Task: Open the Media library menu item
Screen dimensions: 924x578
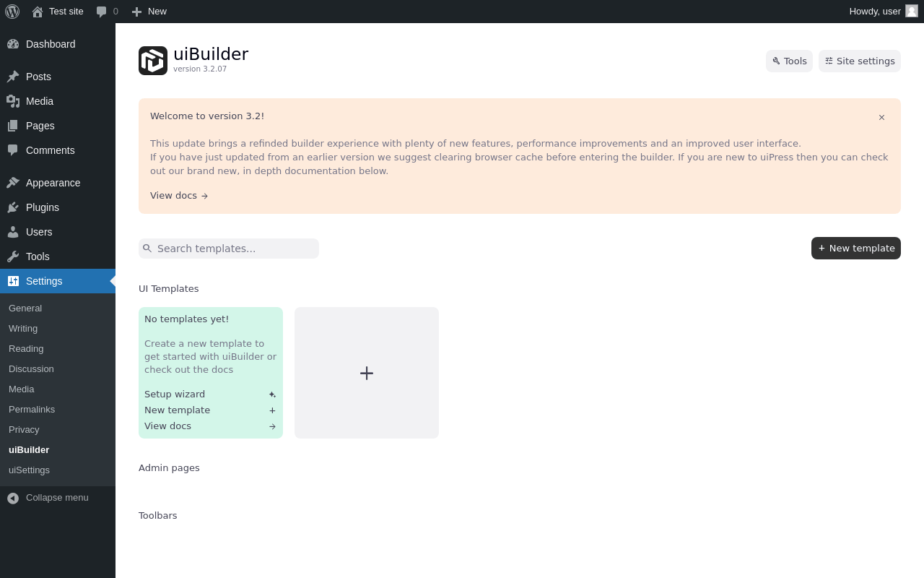Action: click(58, 101)
